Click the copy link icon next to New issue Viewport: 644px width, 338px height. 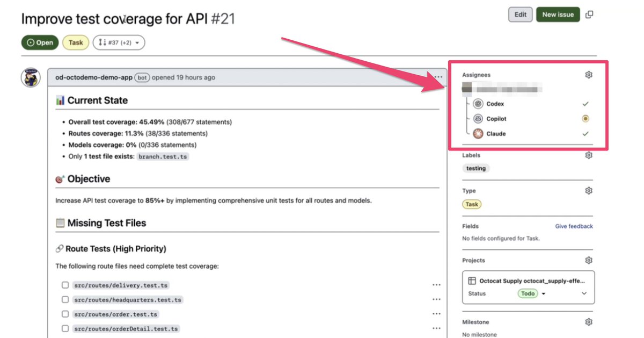click(589, 15)
